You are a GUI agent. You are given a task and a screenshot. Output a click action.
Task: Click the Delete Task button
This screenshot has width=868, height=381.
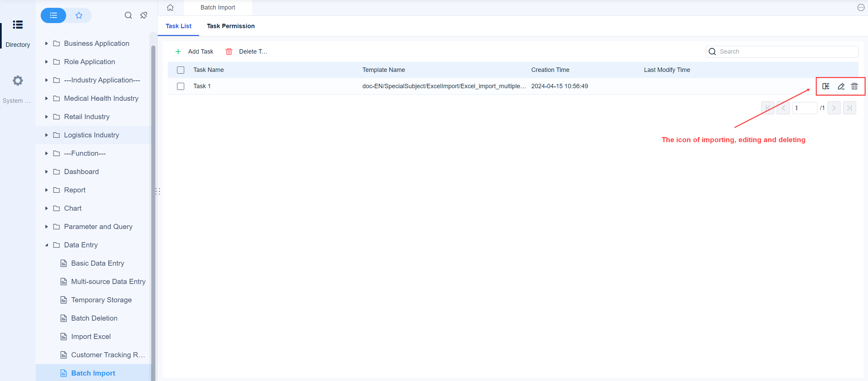coord(247,52)
